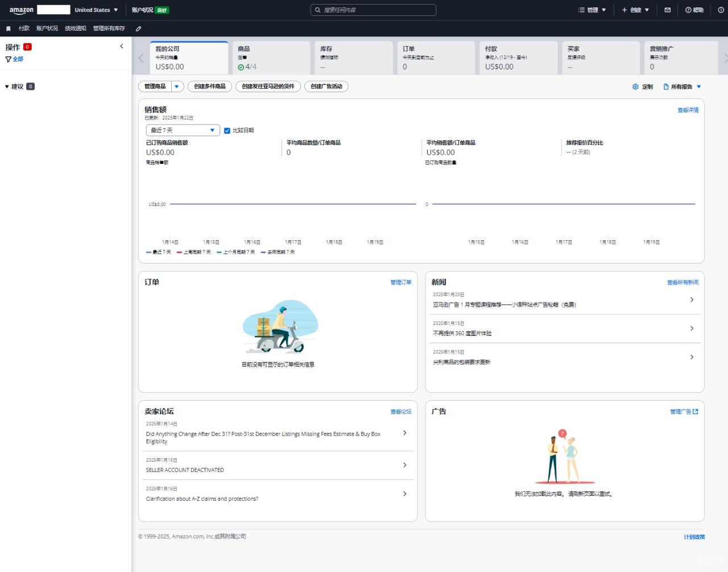
Task: Open the United States marketplace dropdown
Action: click(96, 10)
